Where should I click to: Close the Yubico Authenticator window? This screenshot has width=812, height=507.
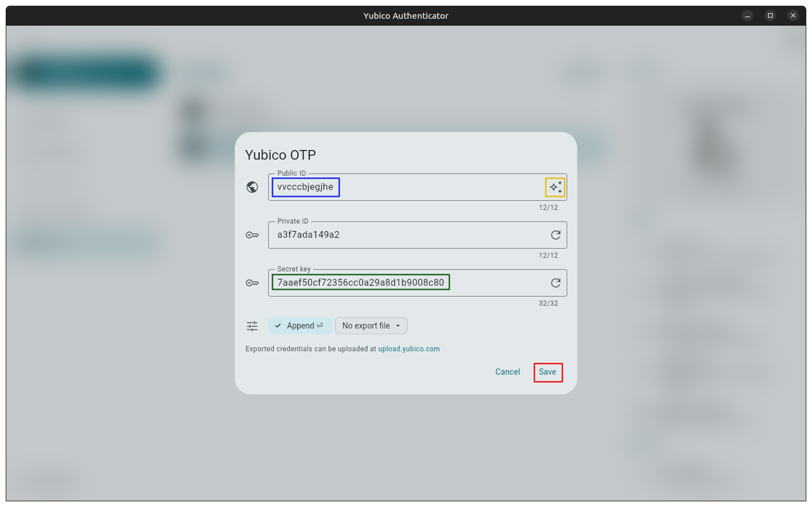[x=793, y=15]
